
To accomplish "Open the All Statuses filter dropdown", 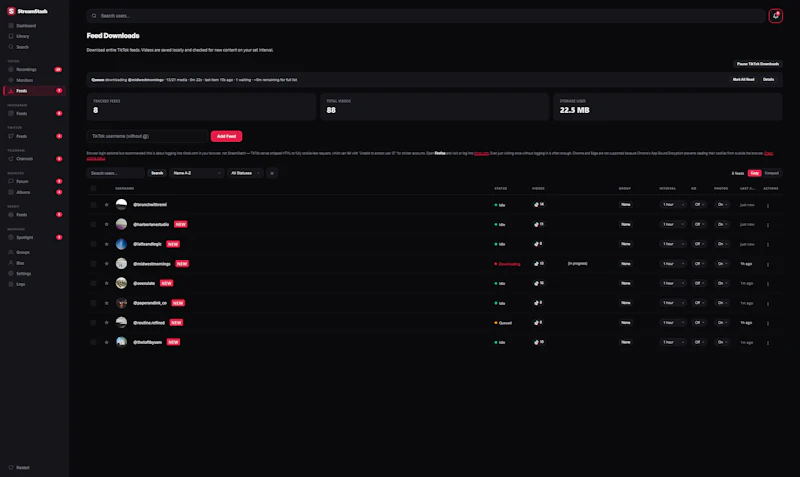I will click(x=245, y=173).
